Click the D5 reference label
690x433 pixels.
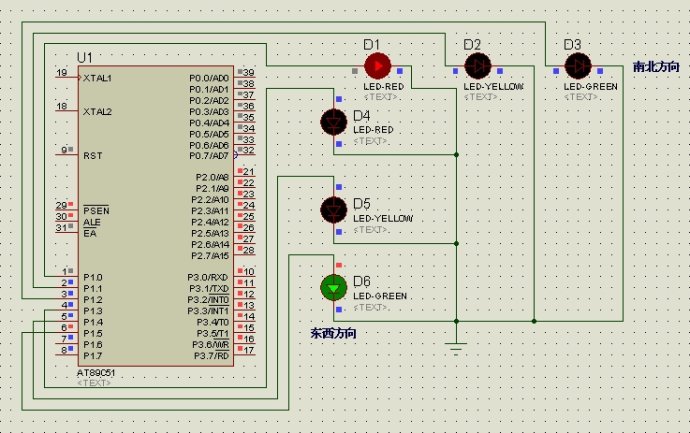pyautogui.click(x=362, y=204)
